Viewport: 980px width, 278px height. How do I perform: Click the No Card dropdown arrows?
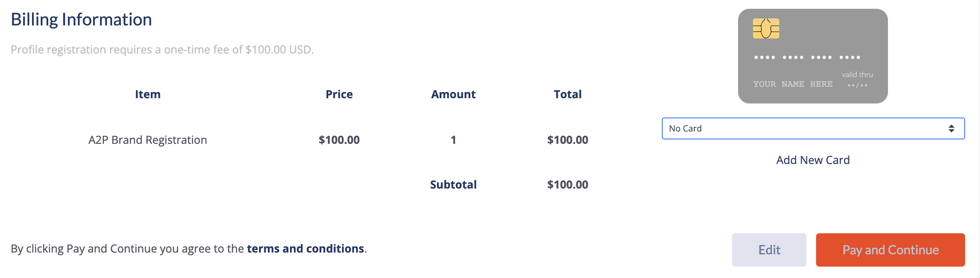pyautogui.click(x=951, y=128)
